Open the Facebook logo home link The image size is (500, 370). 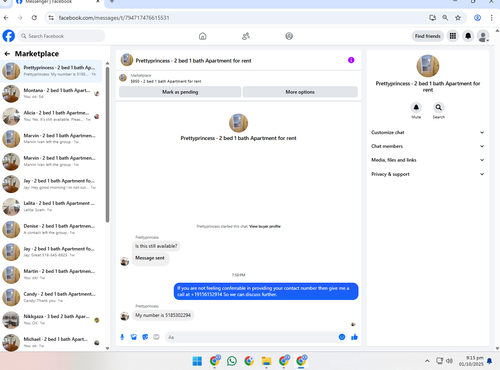click(9, 36)
